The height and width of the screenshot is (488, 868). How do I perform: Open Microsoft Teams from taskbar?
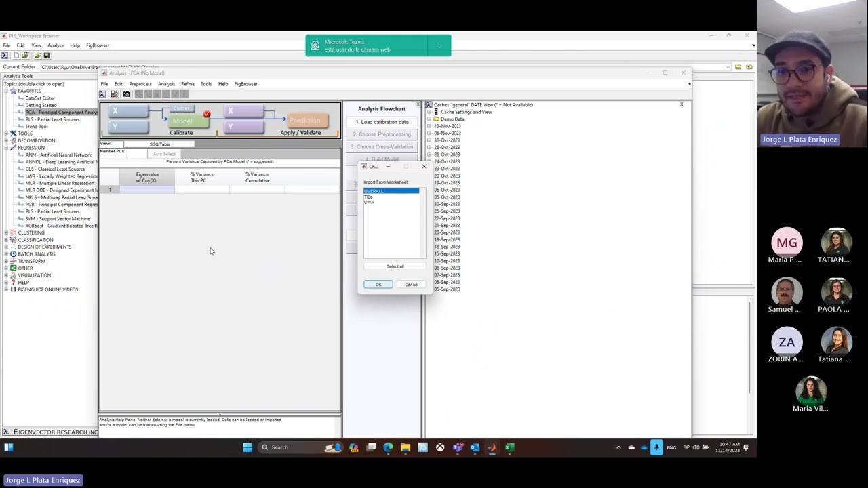tap(458, 447)
